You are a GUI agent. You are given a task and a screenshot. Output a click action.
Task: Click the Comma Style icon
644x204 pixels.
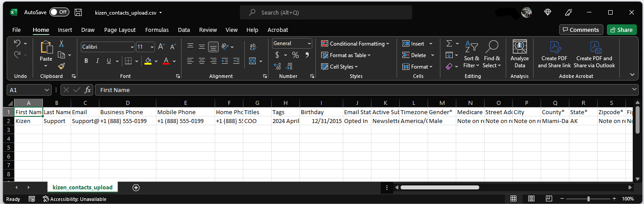307,55
